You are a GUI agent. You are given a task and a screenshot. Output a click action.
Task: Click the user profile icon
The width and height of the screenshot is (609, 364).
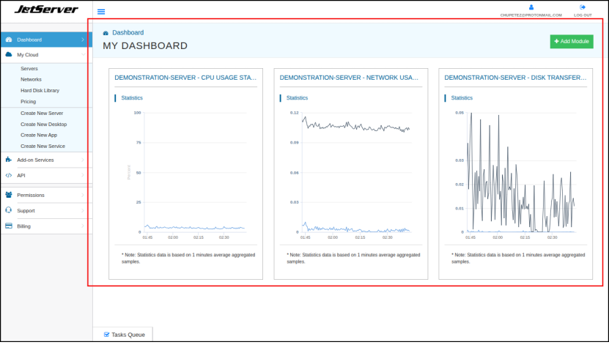pyautogui.click(x=531, y=7)
